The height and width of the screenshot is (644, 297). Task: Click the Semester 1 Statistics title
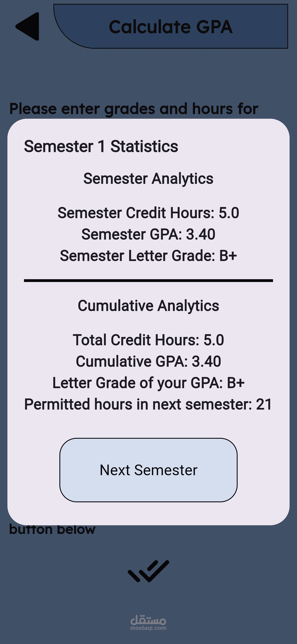101,146
